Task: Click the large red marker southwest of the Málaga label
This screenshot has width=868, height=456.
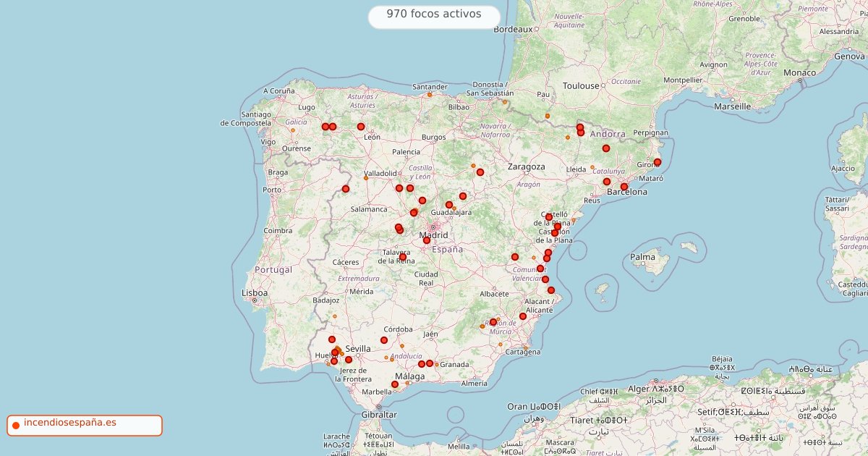Action: point(395,384)
